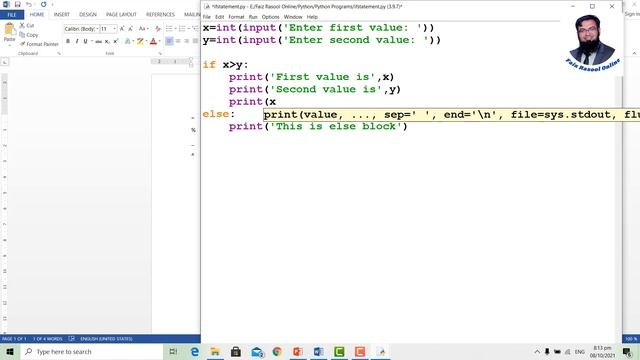This screenshot has height=360, width=640.
Task: Open Format menu in IDLE editor
Action: pos(236,17)
